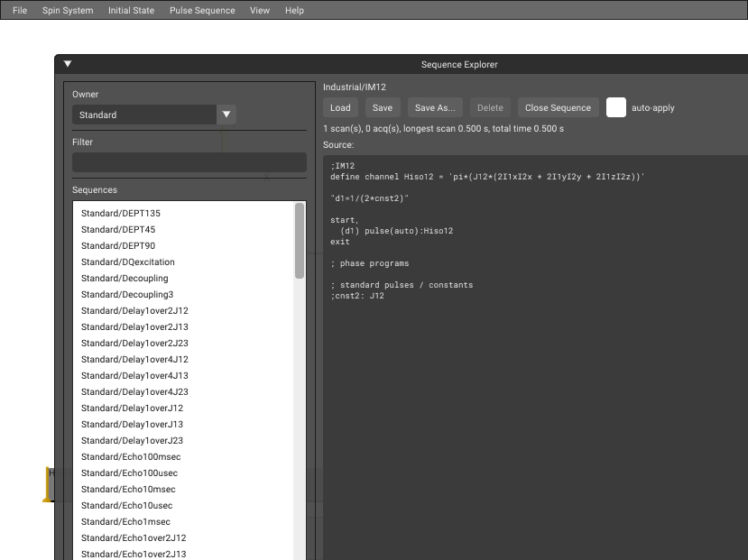Screen dimensions: 748x560
Task: Click the Save As... button
Action: pos(435,107)
